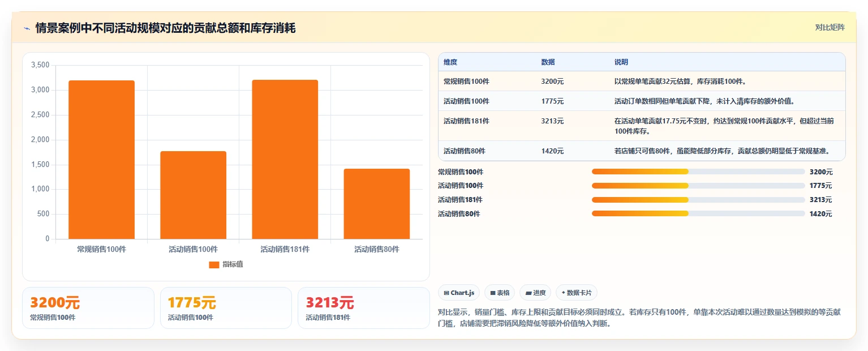868x351 pixels.
Task: Click the icon in the 进度 chip
Action: pyautogui.click(x=528, y=293)
